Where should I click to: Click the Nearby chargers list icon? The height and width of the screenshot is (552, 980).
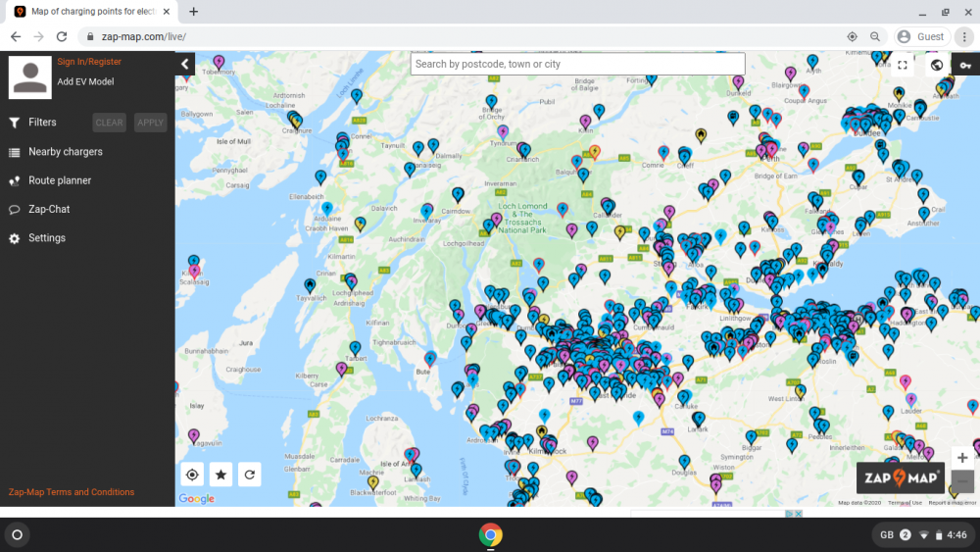[x=14, y=152]
